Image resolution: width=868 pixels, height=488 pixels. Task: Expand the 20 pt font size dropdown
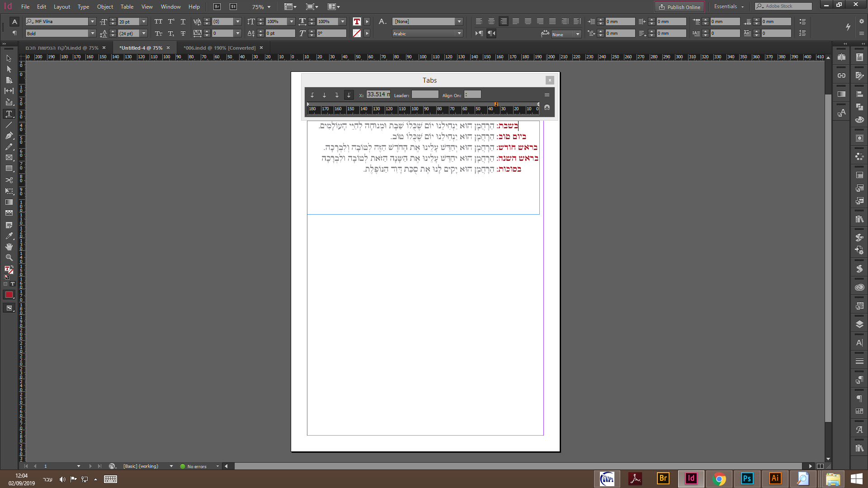tap(144, 22)
